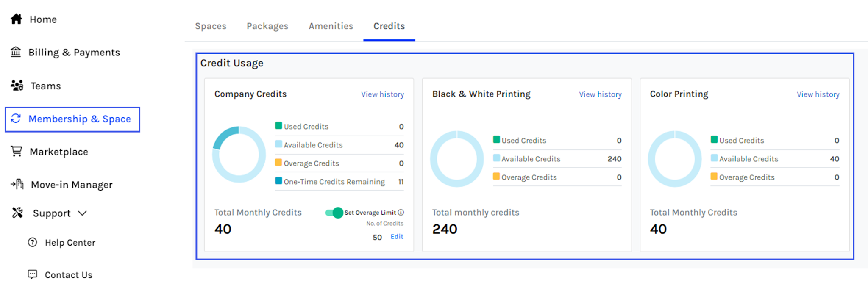Click the One-Time Credits Remaining value 11

click(x=401, y=182)
